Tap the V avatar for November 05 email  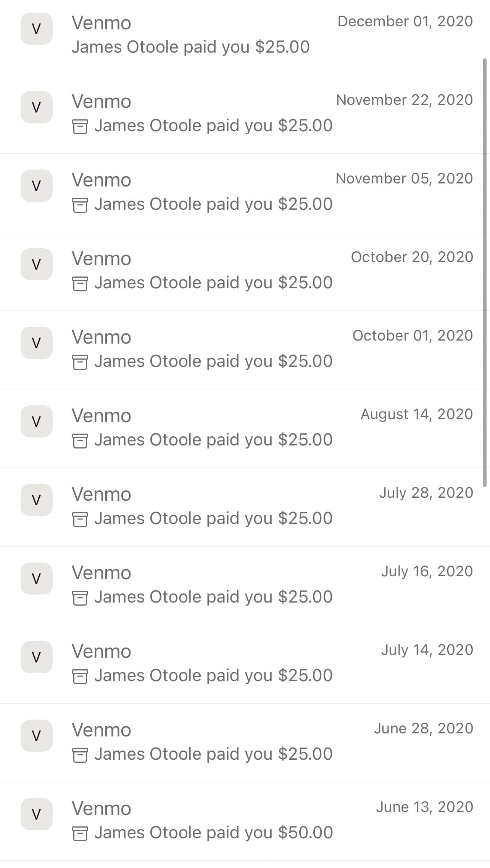[36, 186]
